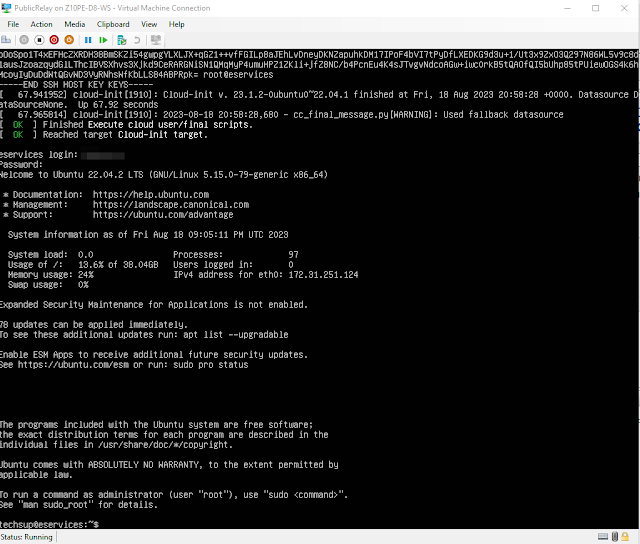Open the Media menu
The image size is (640, 544).
[x=75, y=24]
